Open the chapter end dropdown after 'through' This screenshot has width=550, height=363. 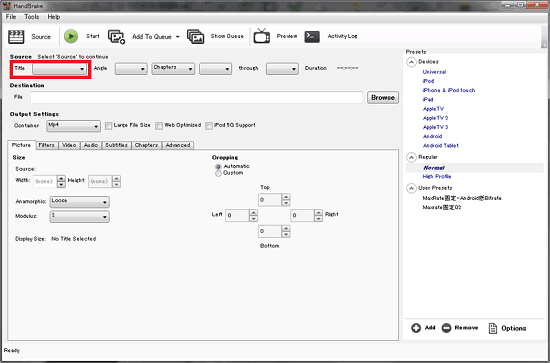(282, 69)
